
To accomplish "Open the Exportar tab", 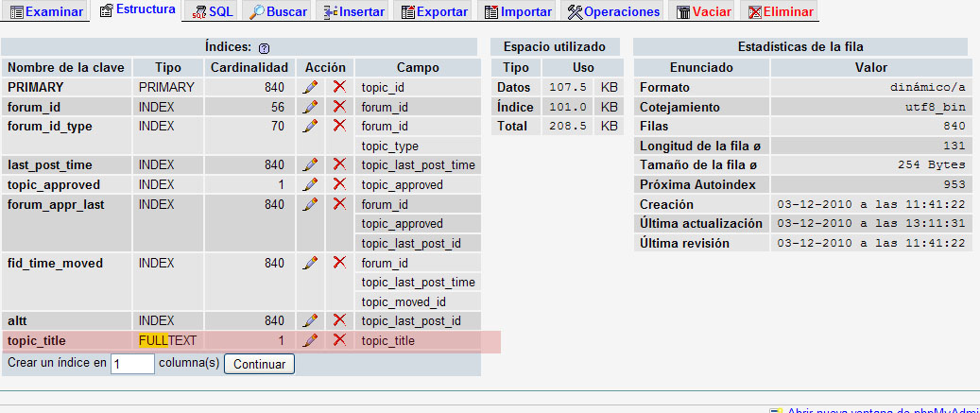I will 435,11.
